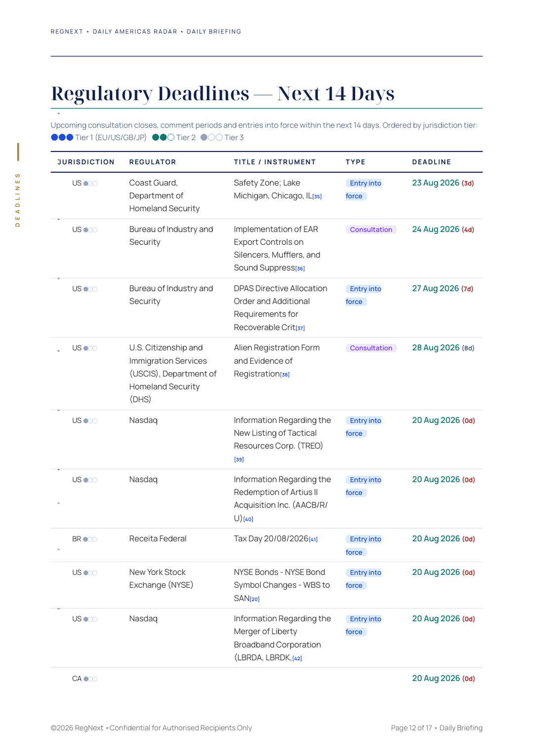The width and height of the screenshot is (534, 756).
Task: Open footnote link [41] for Tax Day
Action: 313,539
